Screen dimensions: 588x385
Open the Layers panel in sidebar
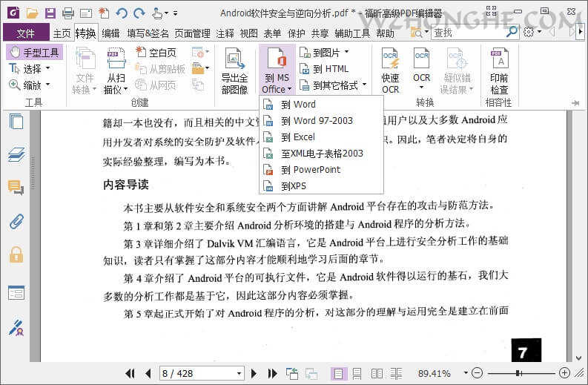[x=16, y=155]
